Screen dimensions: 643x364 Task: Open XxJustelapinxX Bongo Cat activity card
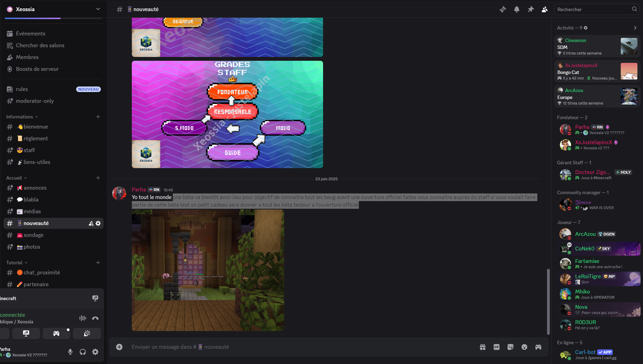click(597, 71)
